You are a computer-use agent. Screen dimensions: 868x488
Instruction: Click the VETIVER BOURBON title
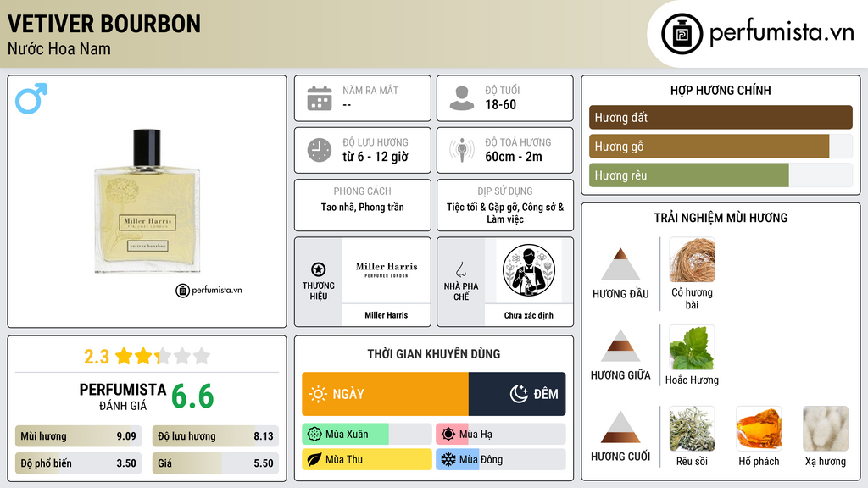[x=104, y=24]
